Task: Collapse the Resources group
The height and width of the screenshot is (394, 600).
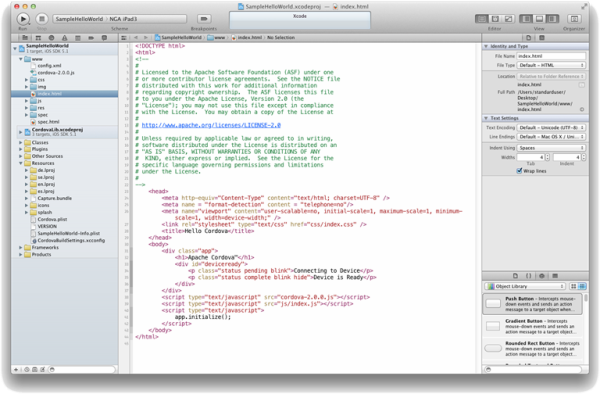Action: [x=21, y=163]
